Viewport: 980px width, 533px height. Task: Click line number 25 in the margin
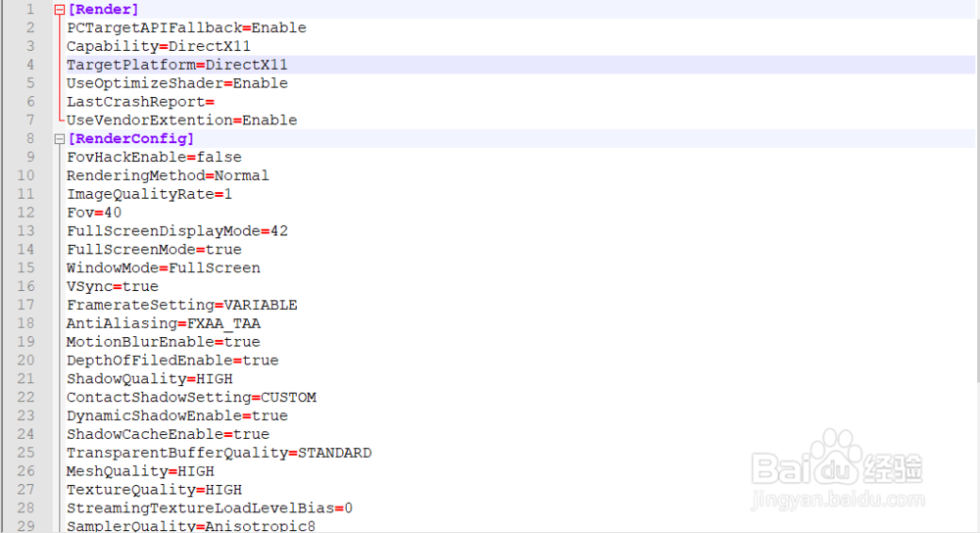pos(25,453)
